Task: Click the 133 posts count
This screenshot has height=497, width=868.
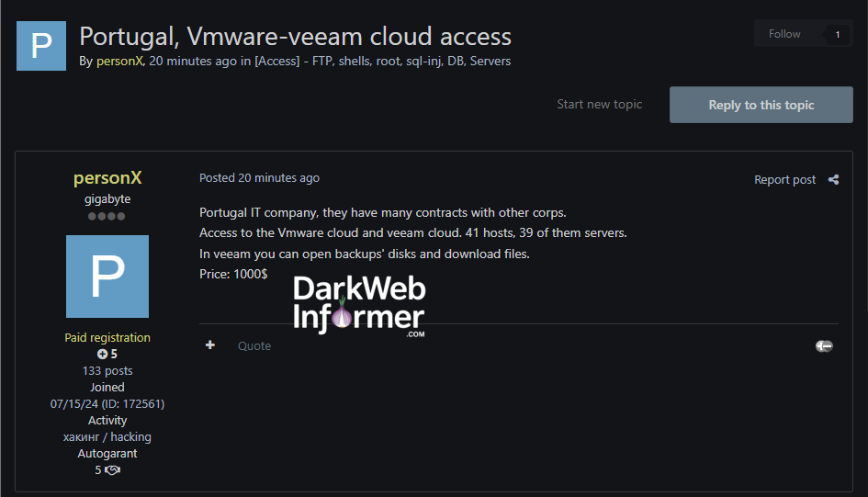Action: coord(107,371)
